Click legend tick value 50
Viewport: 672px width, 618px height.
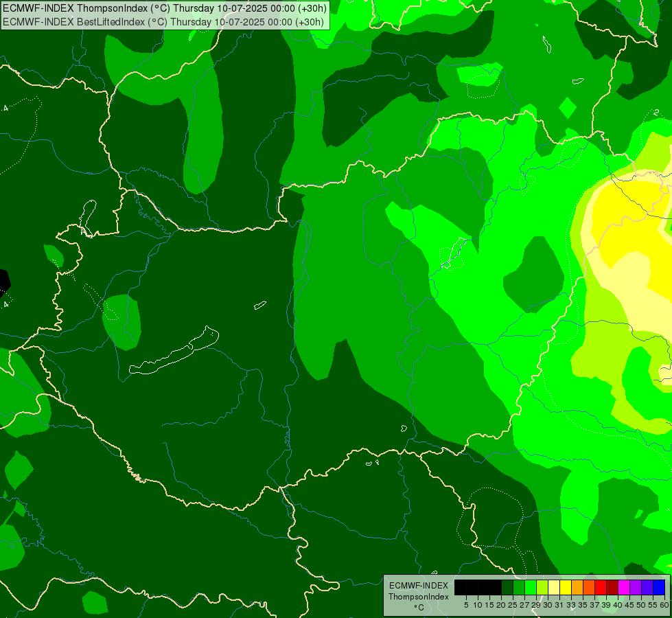pos(641,605)
